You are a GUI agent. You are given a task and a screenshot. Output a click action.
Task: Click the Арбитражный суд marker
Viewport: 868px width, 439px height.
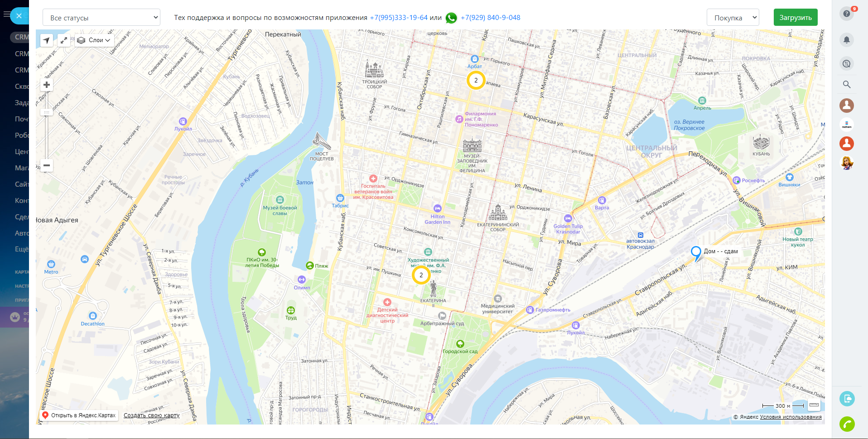tap(442, 316)
